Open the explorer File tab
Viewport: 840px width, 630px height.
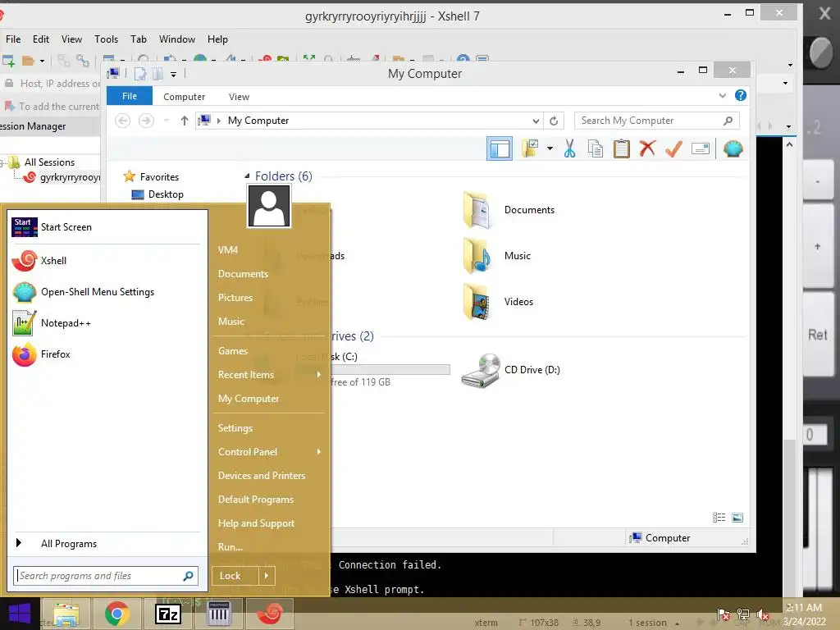click(x=130, y=96)
